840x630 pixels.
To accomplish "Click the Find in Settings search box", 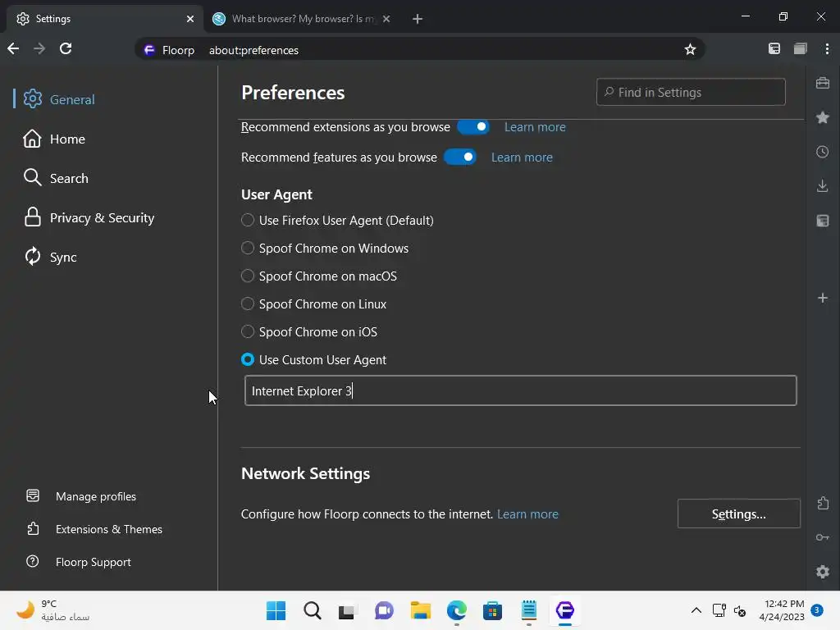I will 691,92.
